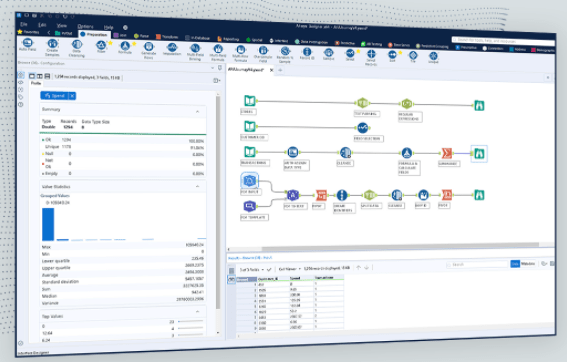Click the Spend field chip
Image resolution: width=567 pixels, height=362 pixels.
55,96
